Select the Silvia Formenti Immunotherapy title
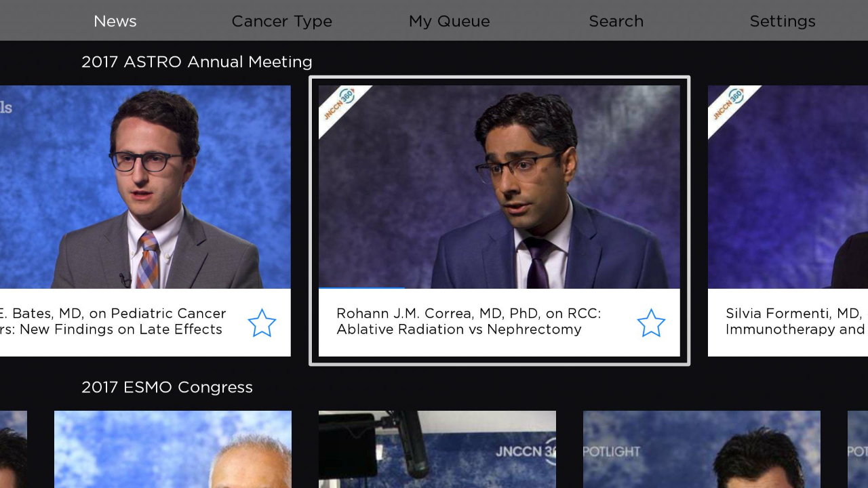 point(796,321)
